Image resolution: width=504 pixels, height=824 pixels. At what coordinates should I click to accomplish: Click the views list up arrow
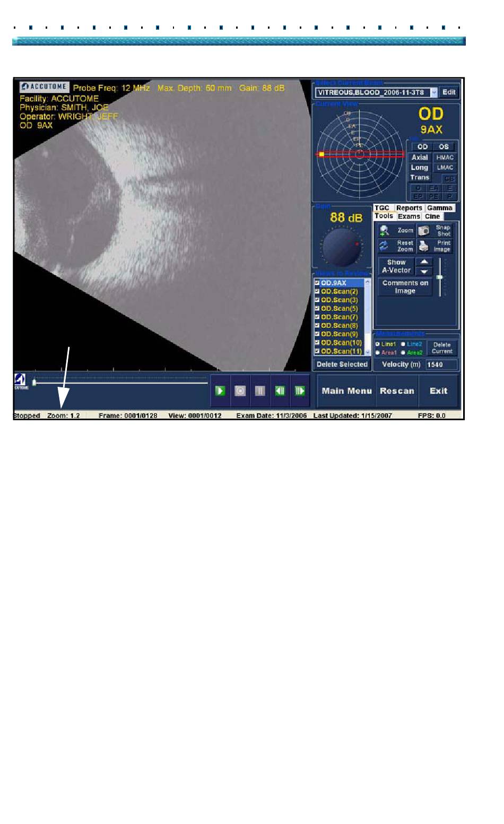(x=367, y=282)
